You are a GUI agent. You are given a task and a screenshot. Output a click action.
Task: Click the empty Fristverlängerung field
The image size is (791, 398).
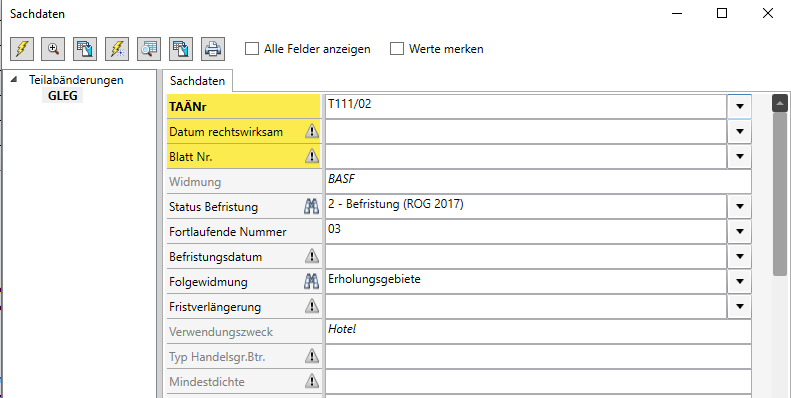(x=526, y=306)
